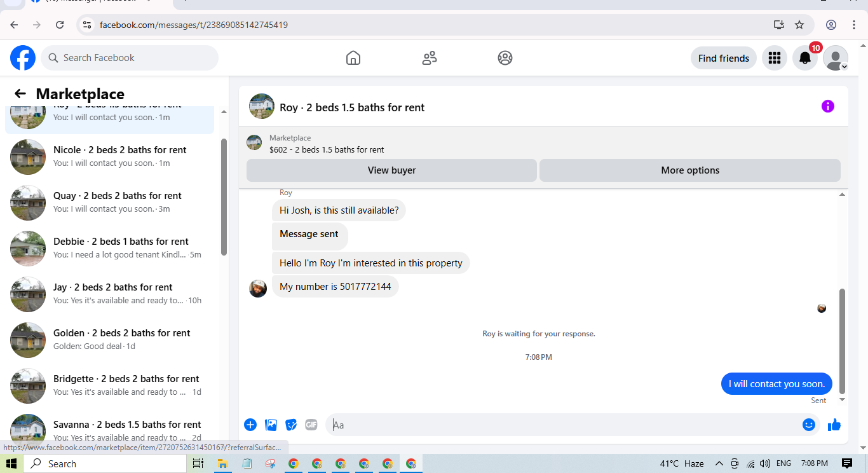The image size is (868, 473).
Task: Click the Aa message input field
Action: tap(565, 425)
